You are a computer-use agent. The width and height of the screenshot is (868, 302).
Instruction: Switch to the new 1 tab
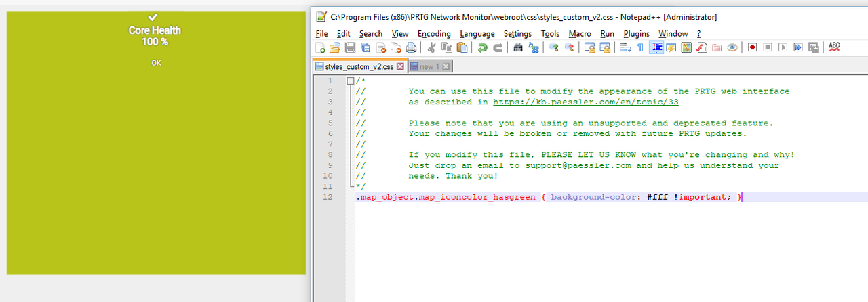coord(430,66)
